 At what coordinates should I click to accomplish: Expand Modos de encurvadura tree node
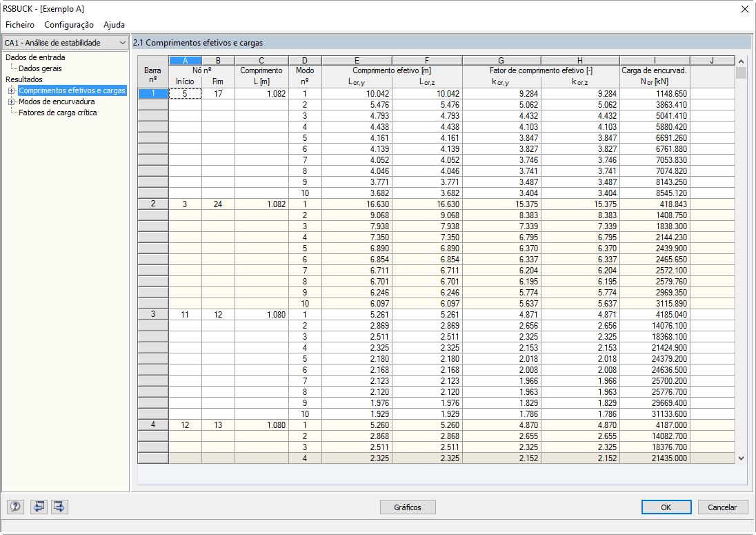click(x=11, y=101)
